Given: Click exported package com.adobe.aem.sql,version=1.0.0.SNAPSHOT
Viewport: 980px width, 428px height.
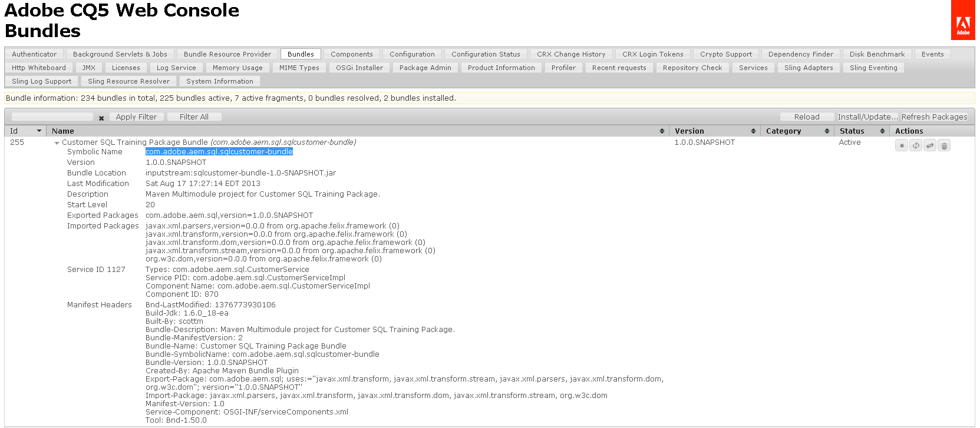Looking at the screenshot, I should [x=229, y=215].
